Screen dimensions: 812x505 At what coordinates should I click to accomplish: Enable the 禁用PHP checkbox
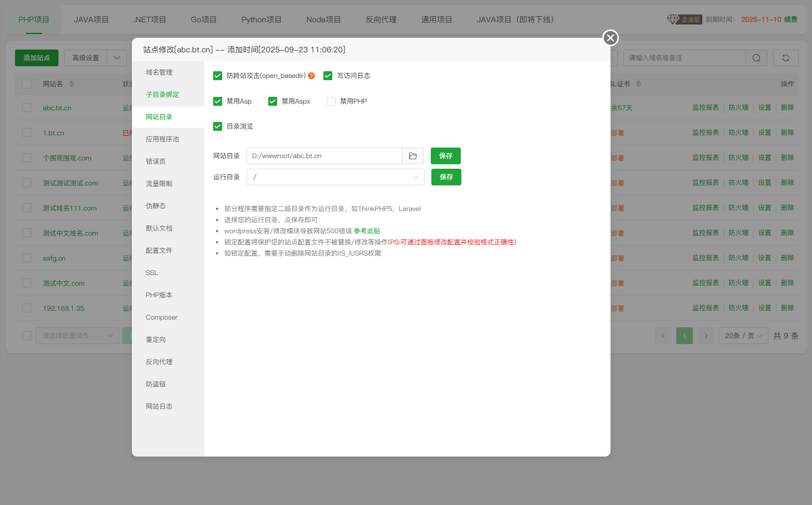point(331,101)
